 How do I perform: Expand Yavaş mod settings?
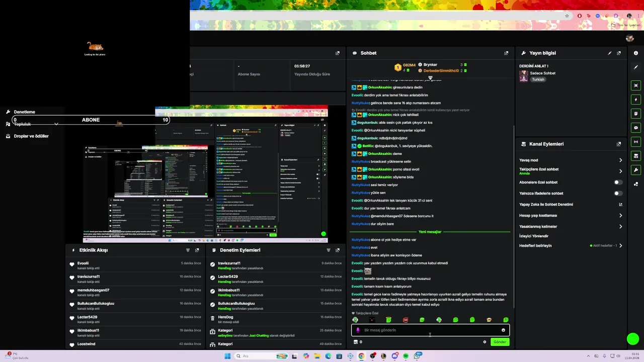pyautogui.click(x=620, y=160)
